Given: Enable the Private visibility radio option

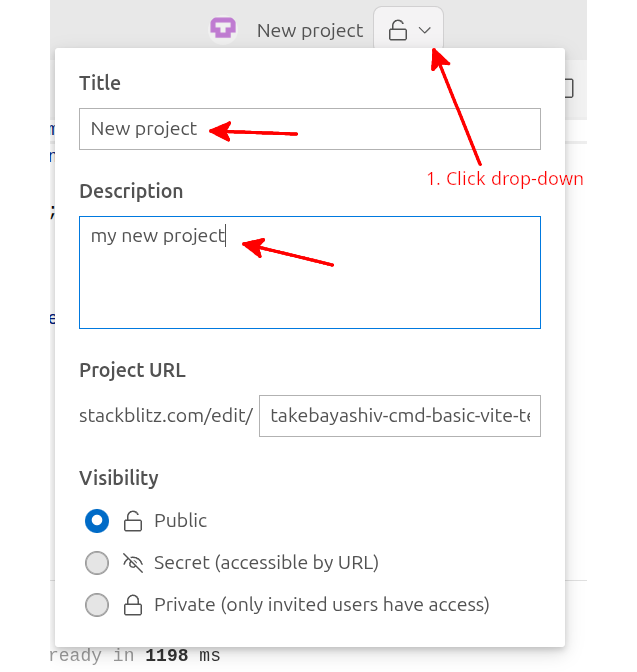Looking at the screenshot, I should 97,605.
